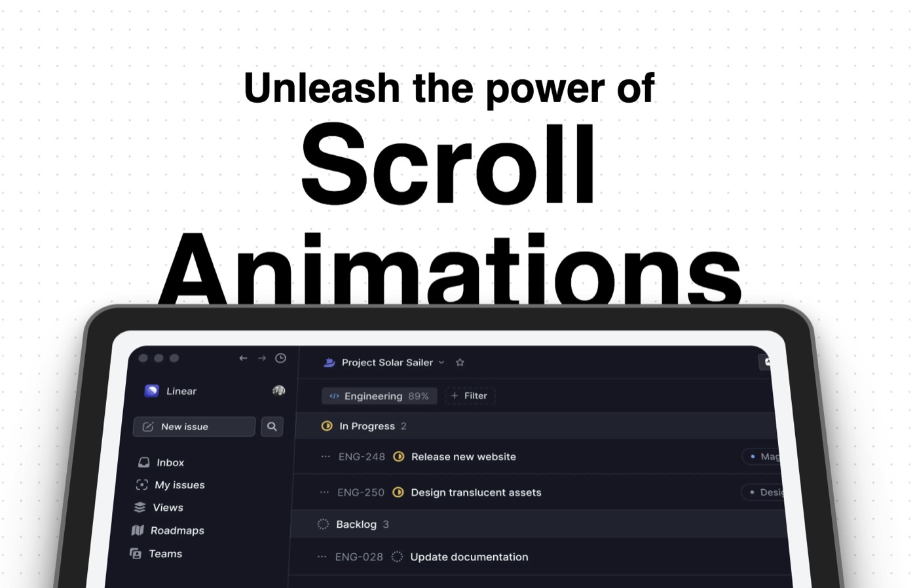Open the user avatar menu
Screen dimensions: 917x588
pos(278,390)
